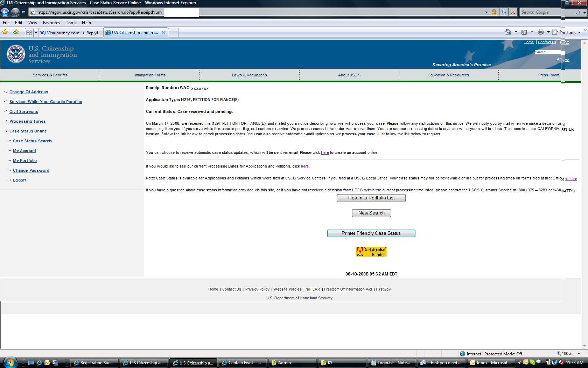The height and width of the screenshot is (368, 588).
Task: Click 'here' link for current Processing Dates
Action: (x=305, y=166)
